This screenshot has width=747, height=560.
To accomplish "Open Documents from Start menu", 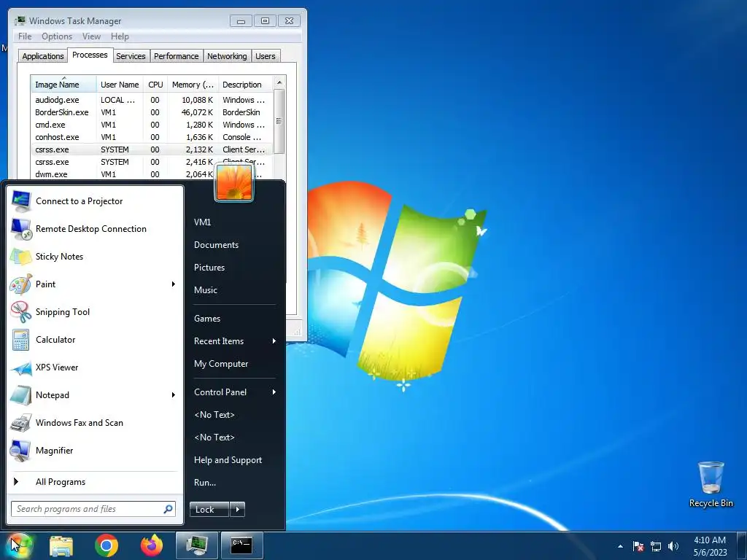I will 216,245.
